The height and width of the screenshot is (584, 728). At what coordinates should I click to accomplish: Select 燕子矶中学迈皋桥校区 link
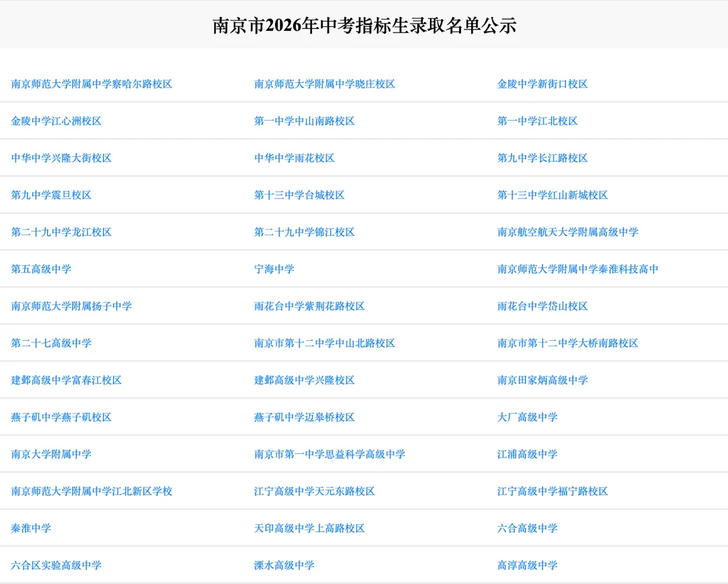(304, 418)
